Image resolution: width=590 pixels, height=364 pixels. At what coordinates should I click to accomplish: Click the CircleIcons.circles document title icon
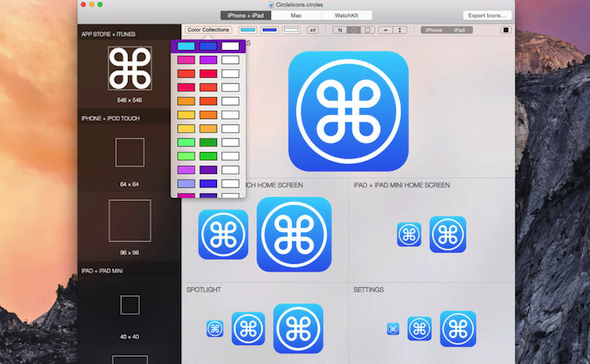[271, 5]
